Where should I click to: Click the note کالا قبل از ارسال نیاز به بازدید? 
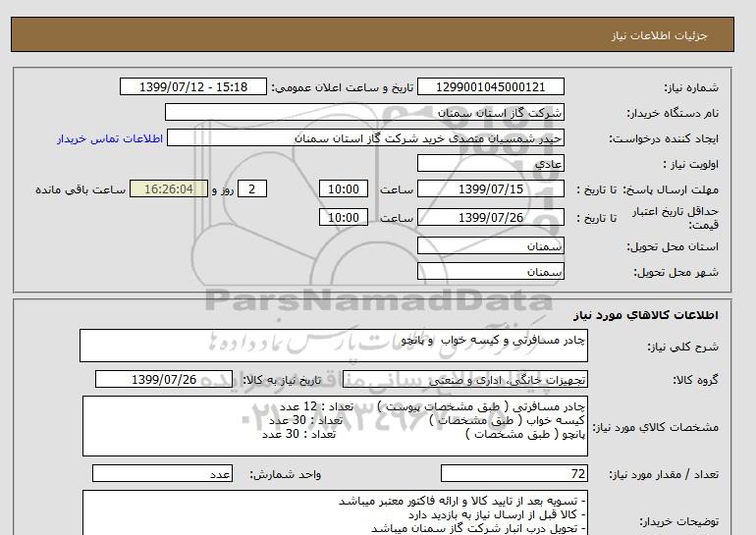click(497, 514)
